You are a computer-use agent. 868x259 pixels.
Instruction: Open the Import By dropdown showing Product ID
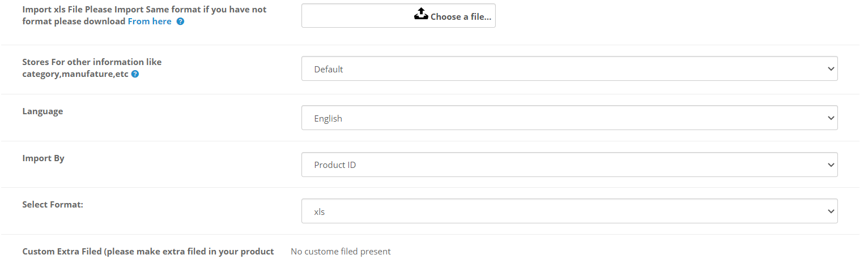pyautogui.click(x=569, y=165)
